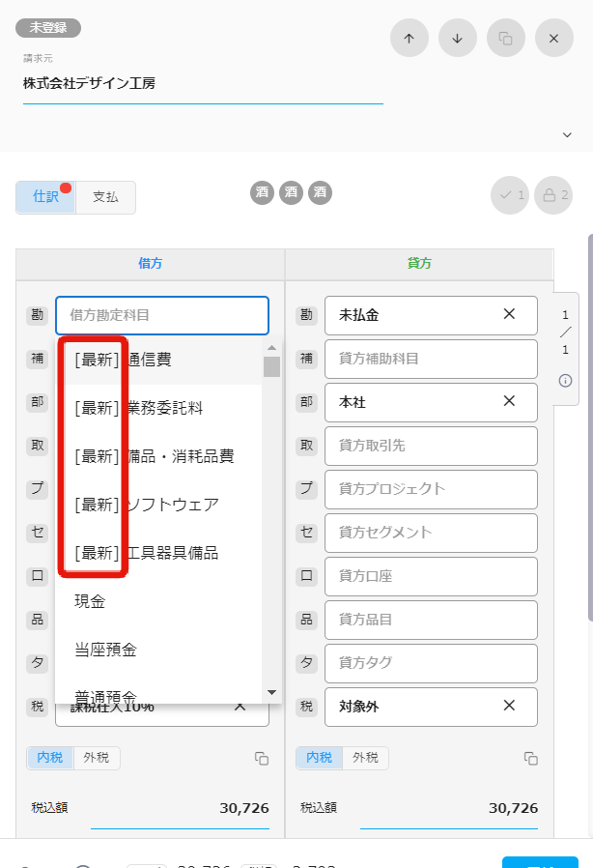Click the credit 口 row label icon
Screen dimensions: 593x868
point(306,576)
